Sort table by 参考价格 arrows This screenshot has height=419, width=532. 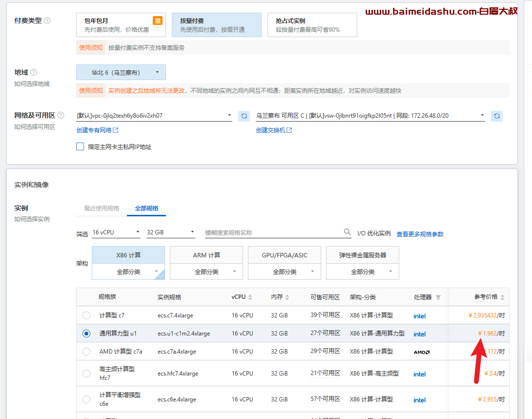click(503, 297)
